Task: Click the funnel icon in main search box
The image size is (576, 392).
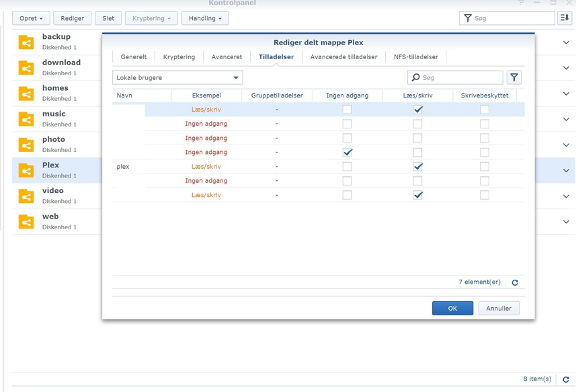Action: (468, 18)
